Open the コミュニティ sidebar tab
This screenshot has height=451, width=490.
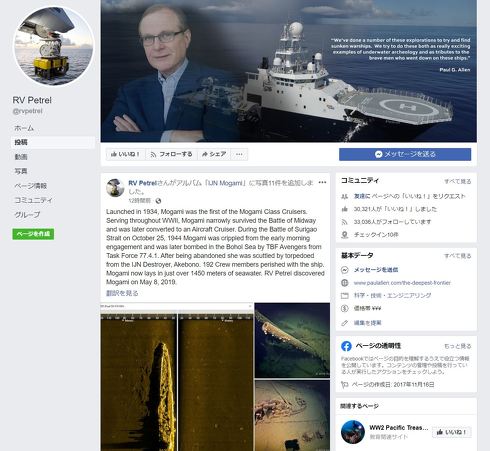click(x=33, y=200)
